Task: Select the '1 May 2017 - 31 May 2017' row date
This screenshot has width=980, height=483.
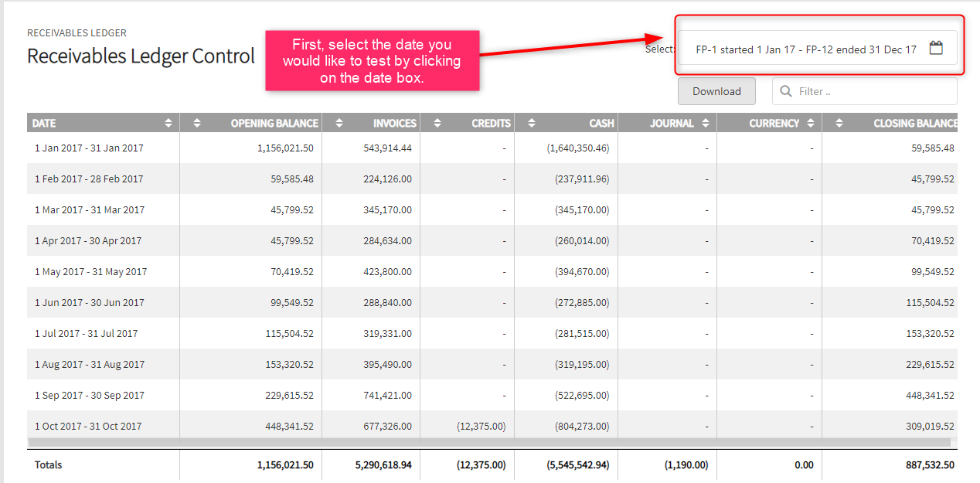Action: coord(90,271)
